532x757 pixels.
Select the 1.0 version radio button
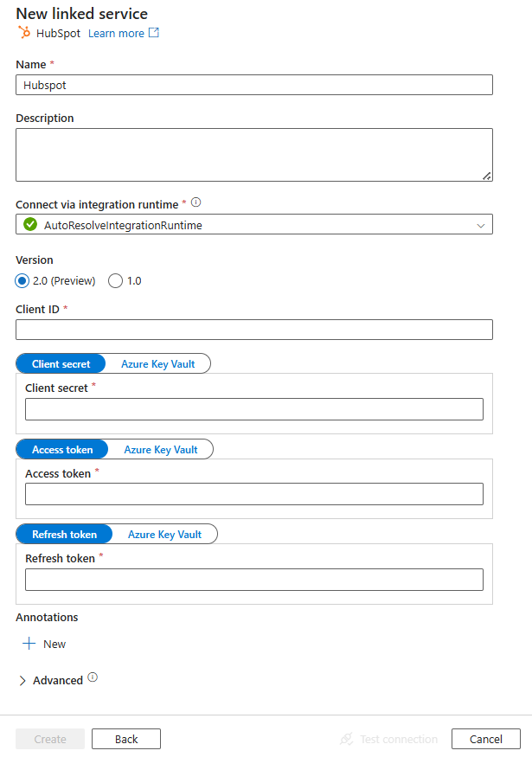tap(115, 280)
